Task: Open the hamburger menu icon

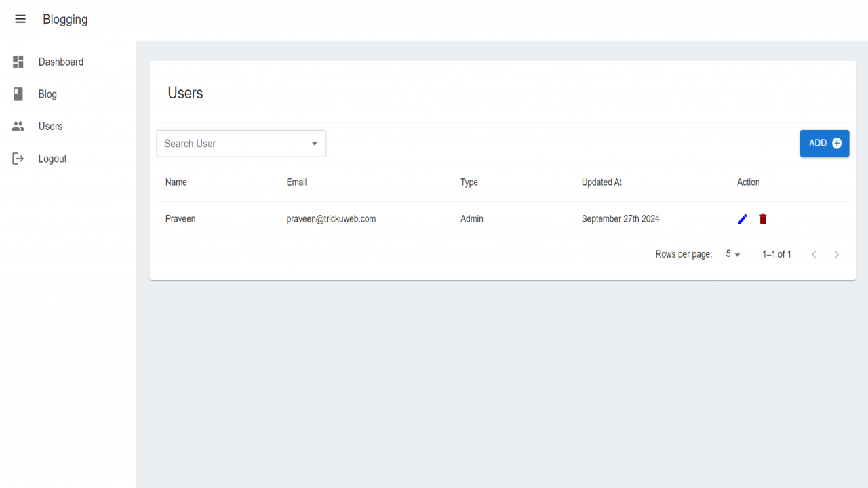Action: point(20,19)
